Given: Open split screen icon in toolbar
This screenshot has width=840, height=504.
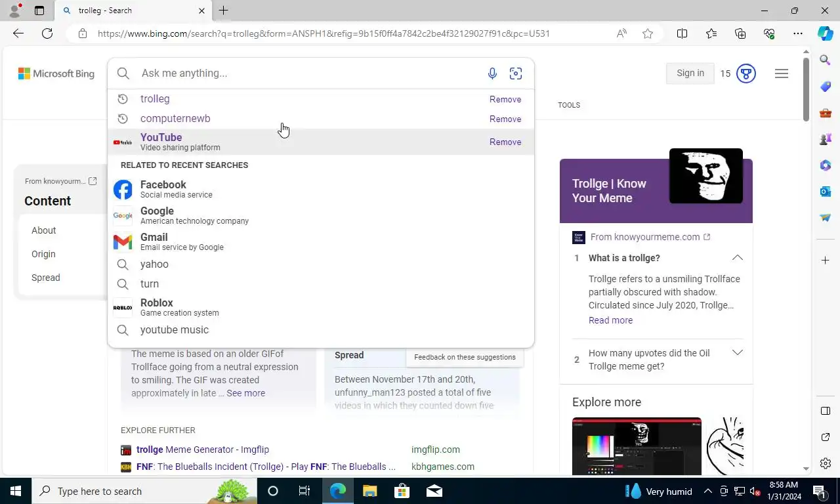Looking at the screenshot, I should coord(682,33).
